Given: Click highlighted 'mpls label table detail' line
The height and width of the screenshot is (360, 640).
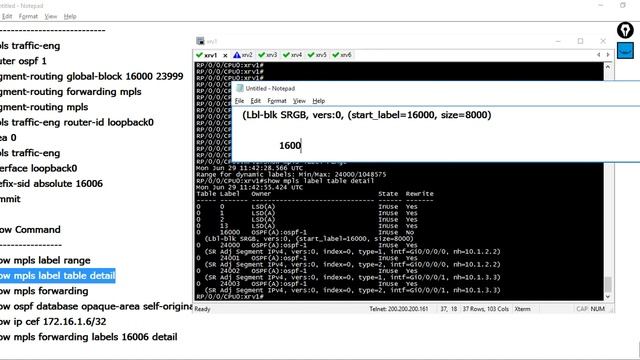Looking at the screenshot, I should click(x=58, y=276).
